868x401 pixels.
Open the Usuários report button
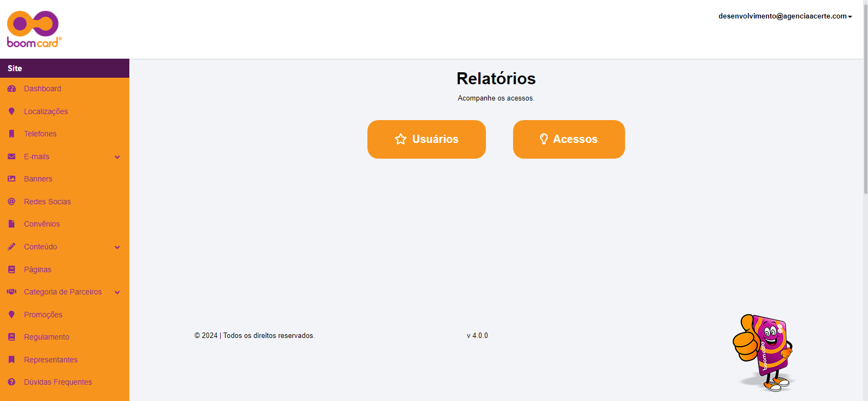click(426, 139)
